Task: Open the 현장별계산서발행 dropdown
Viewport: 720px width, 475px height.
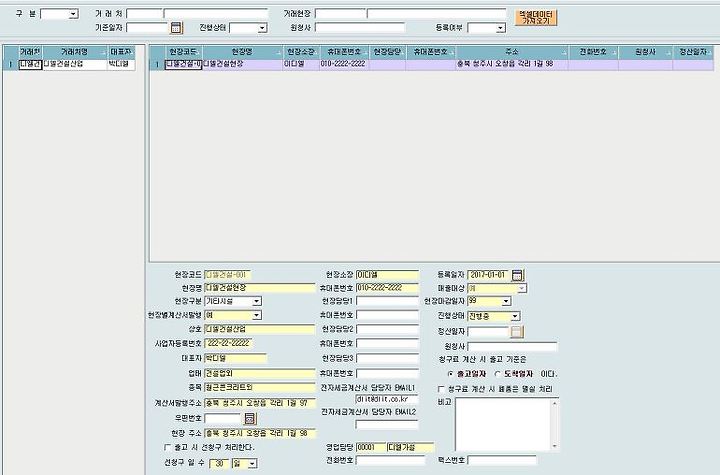Action: tap(257, 315)
